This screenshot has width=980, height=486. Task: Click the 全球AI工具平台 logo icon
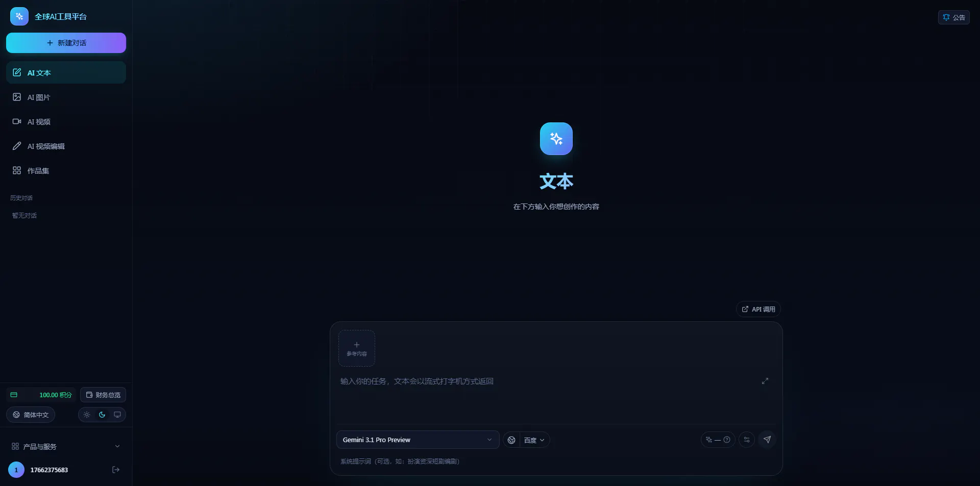click(x=19, y=16)
